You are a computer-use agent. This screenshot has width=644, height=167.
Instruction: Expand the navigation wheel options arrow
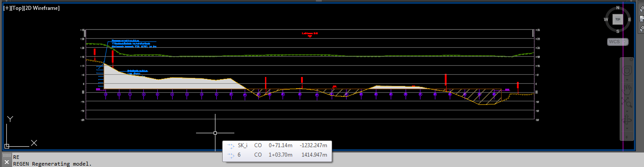click(627, 79)
